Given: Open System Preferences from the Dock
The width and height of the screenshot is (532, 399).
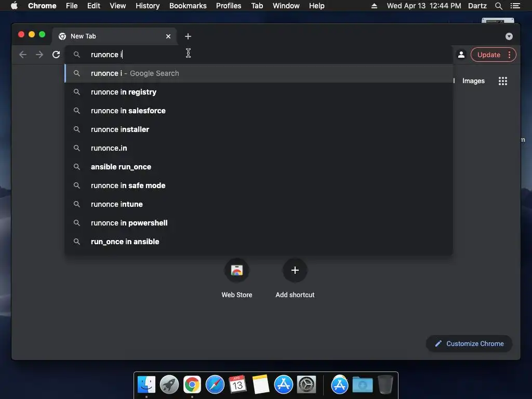Looking at the screenshot, I should [x=307, y=385].
